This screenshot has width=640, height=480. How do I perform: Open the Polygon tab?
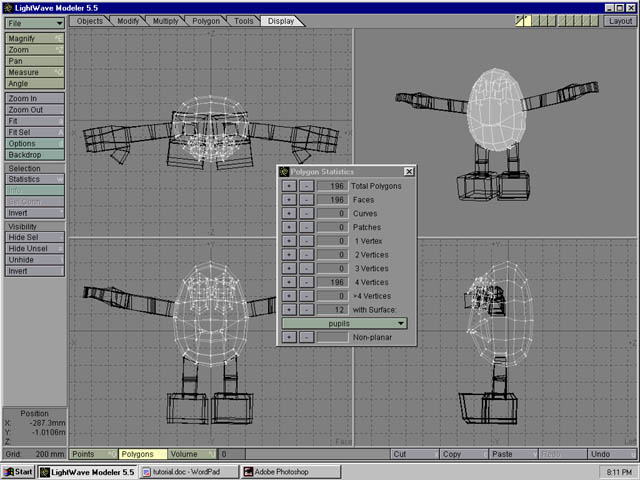pyautogui.click(x=206, y=21)
